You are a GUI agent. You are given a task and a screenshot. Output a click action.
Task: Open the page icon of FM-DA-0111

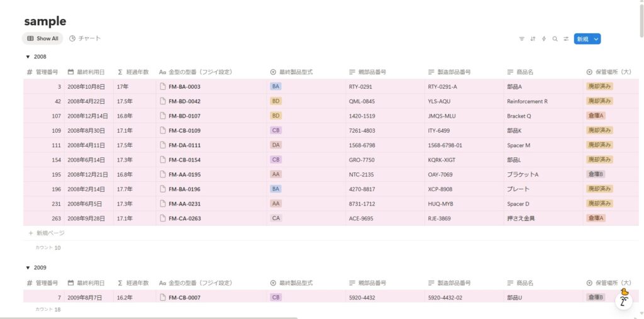[x=163, y=145]
